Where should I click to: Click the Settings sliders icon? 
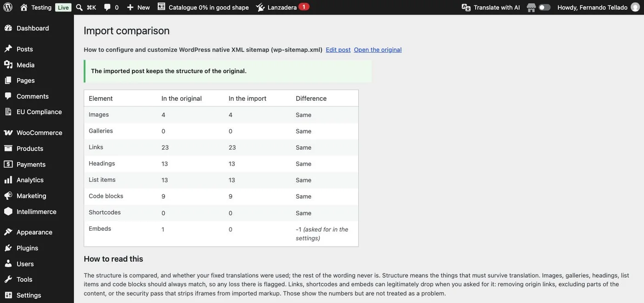8,295
